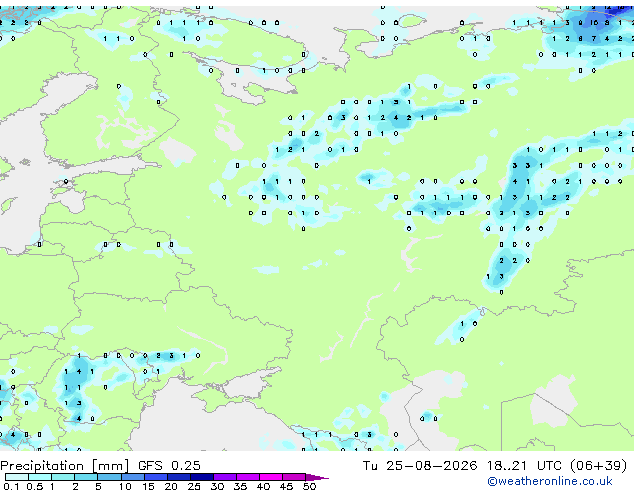Click the 'Precipitation [mm]' title text
The height and width of the screenshot is (490, 634).
[x=65, y=466]
